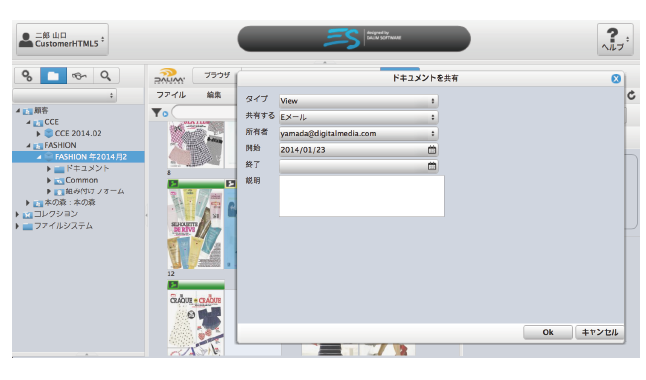Select the コレクション tree item
The width and height of the screenshot is (646, 380).
click(56, 214)
